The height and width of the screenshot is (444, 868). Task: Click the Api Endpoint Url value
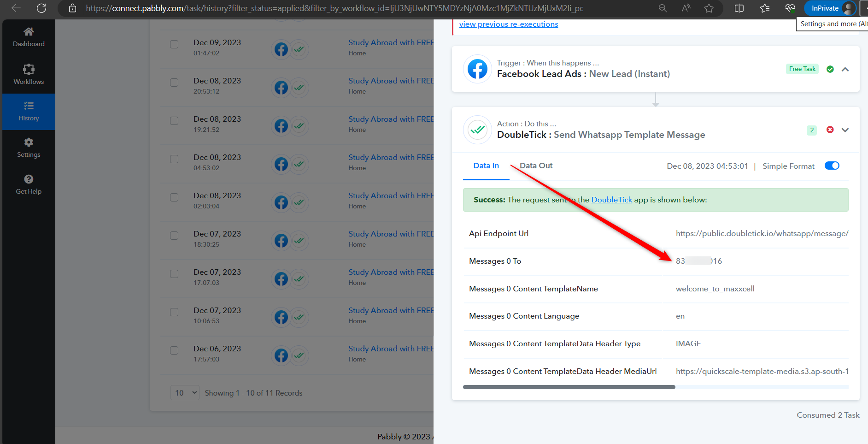[762, 234]
